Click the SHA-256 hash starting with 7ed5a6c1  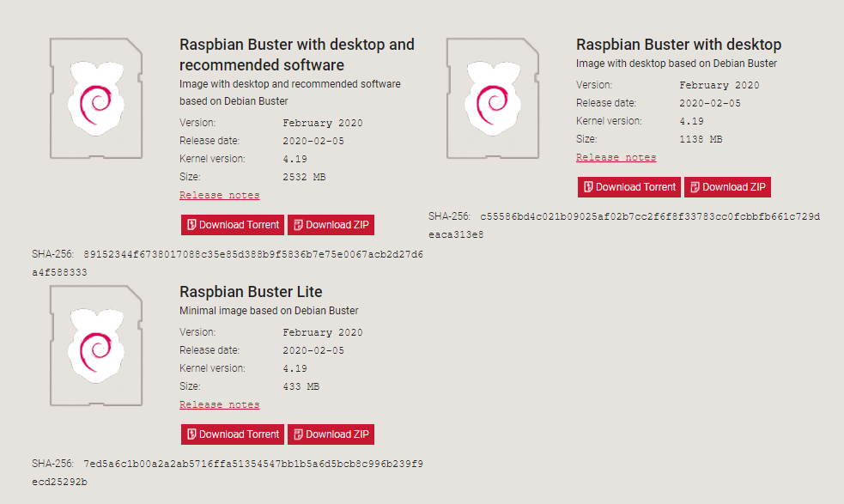pyautogui.click(x=228, y=472)
